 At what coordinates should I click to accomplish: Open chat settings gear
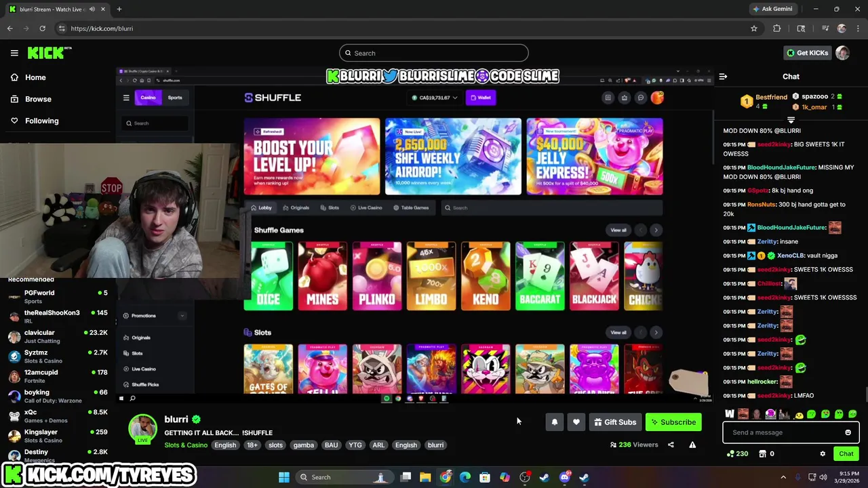tap(823, 454)
